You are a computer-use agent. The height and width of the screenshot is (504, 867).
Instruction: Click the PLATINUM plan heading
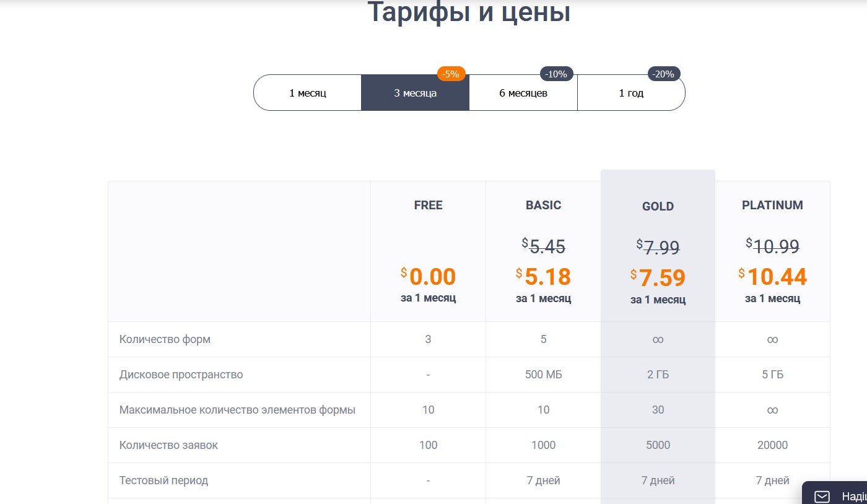click(x=772, y=206)
